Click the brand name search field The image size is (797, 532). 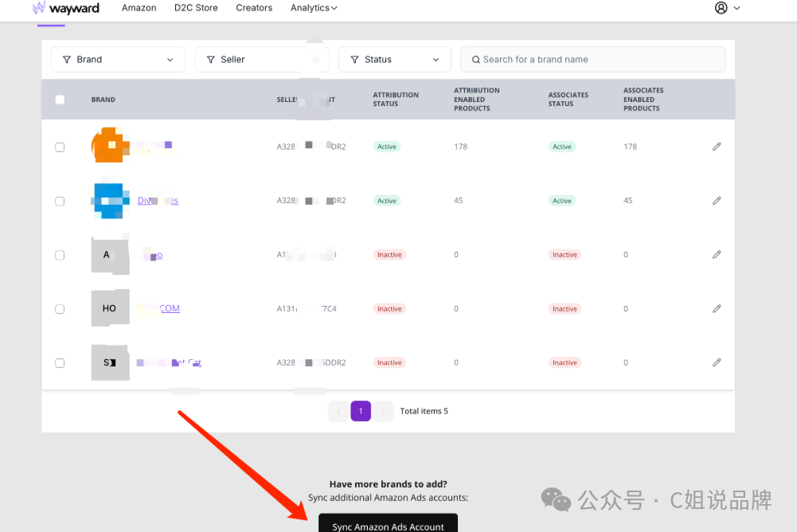[x=592, y=60]
